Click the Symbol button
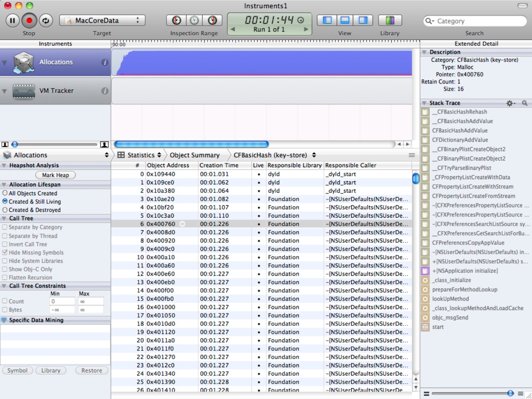 tap(18, 370)
